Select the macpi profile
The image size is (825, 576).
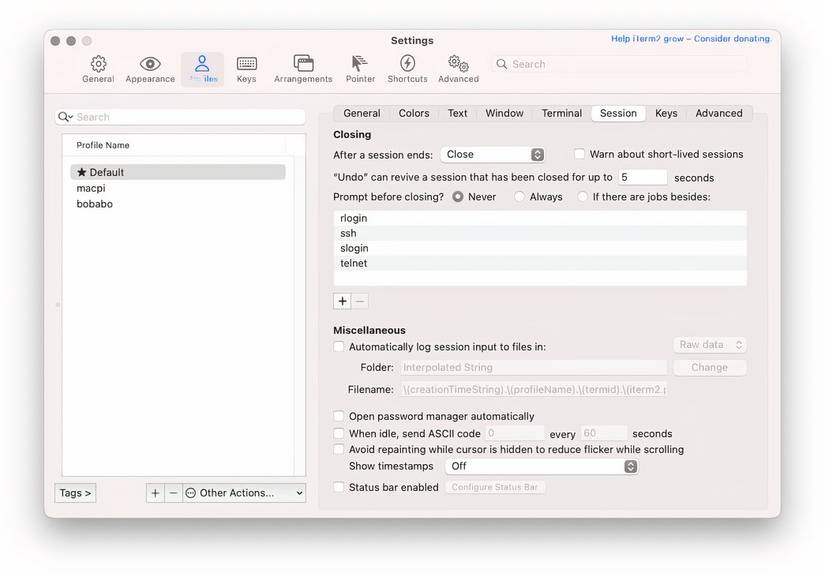(91, 188)
